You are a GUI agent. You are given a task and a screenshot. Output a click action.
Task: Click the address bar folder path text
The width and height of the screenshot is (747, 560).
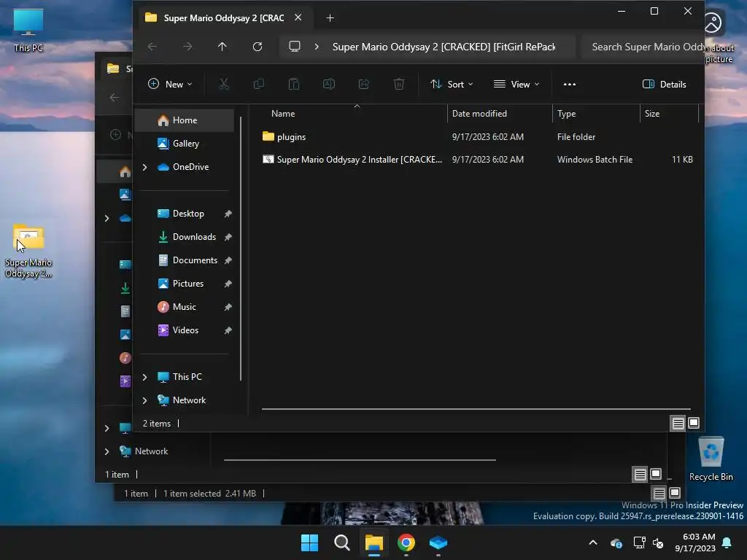(444, 47)
